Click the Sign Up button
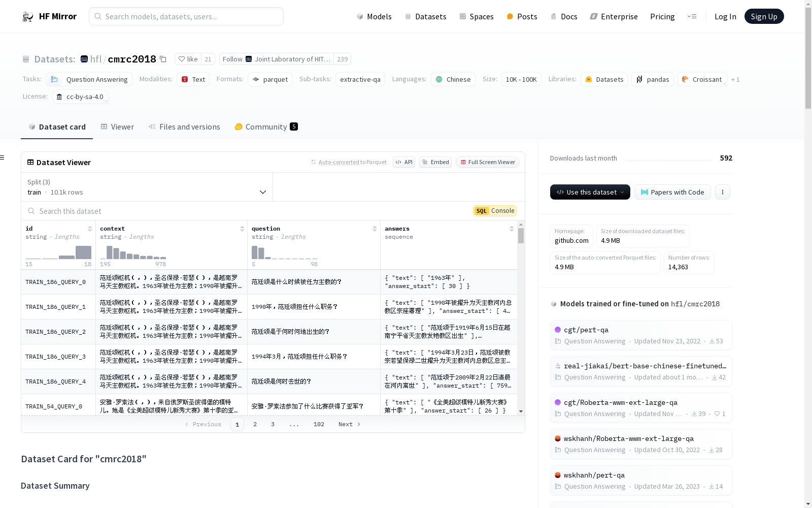Image resolution: width=812 pixels, height=508 pixels. click(x=764, y=16)
